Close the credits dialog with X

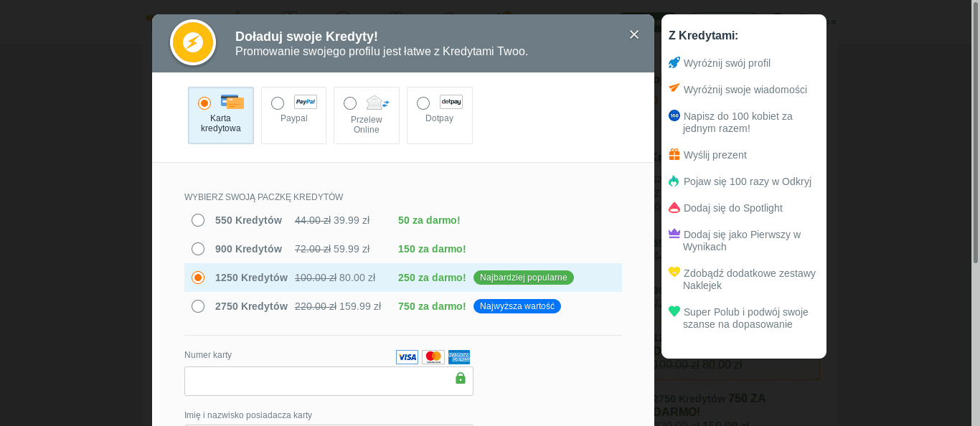pyautogui.click(x=634, y=34)
